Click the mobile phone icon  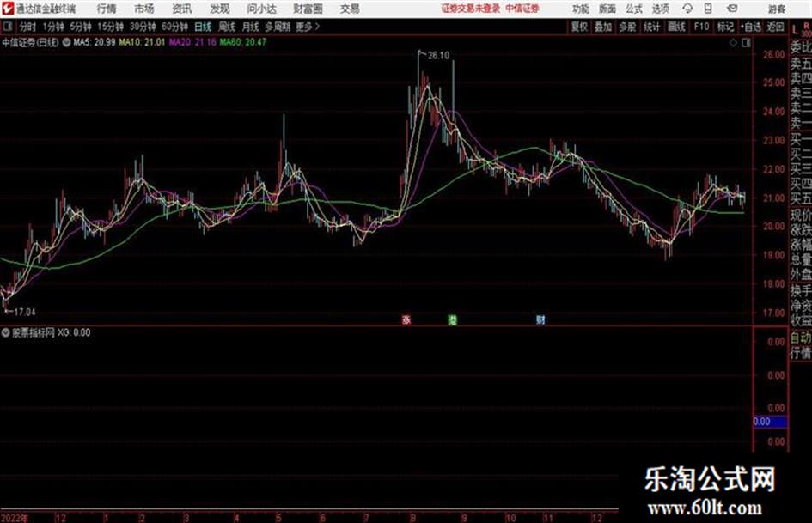coord(708,9)
